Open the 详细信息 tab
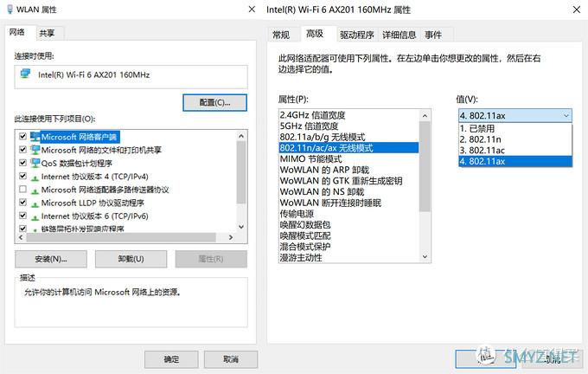 (x=399, y=35)
